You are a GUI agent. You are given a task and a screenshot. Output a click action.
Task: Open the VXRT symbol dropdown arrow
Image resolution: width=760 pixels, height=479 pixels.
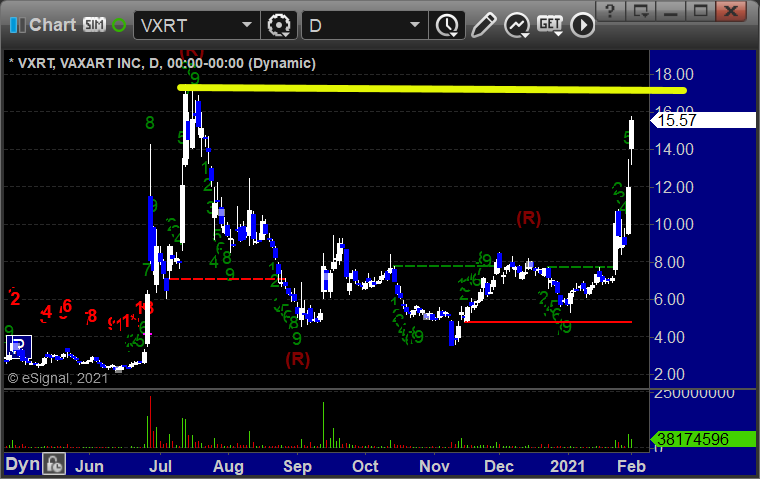[247, 25]
